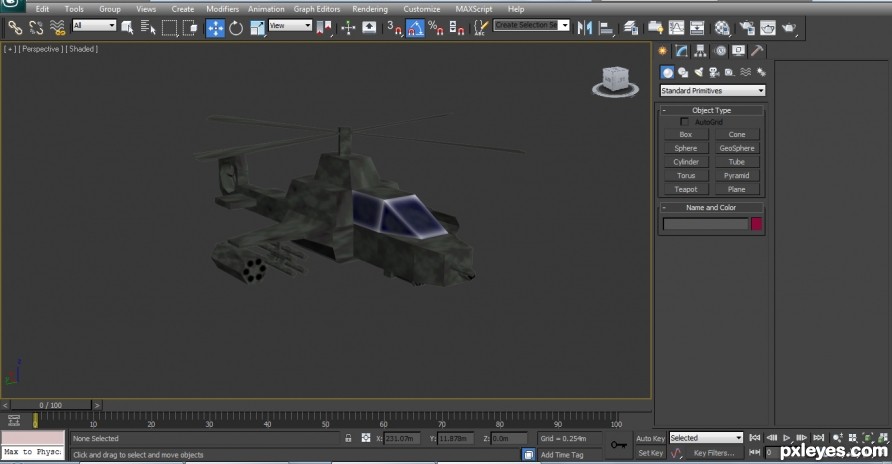892x464 pixels.
Task: Click the object name input field
Action: [705, 224]
